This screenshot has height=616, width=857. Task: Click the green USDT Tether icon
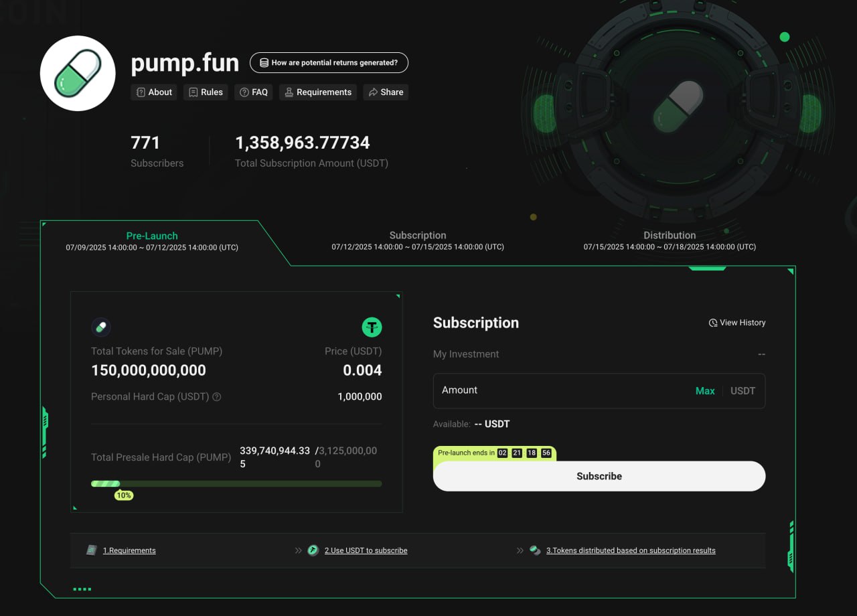(372, 327)
